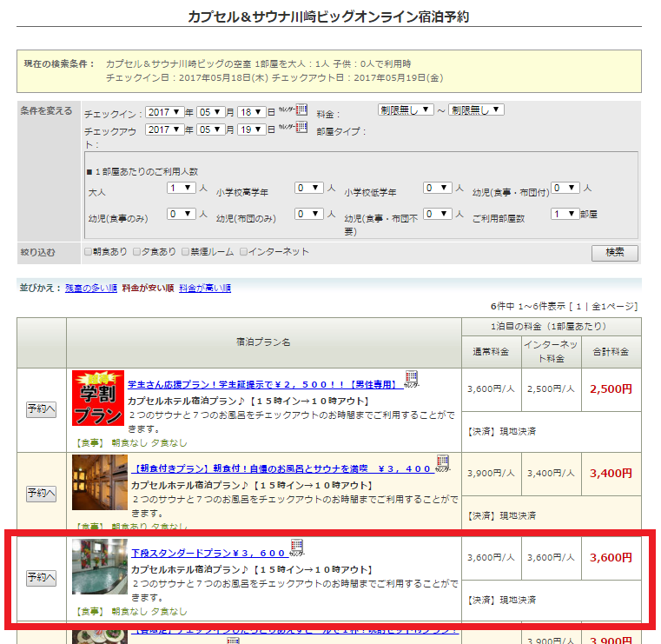Open the check-out day dropdown showing 19
This screenshot has width=661, height=644.
tap(251, 129)
